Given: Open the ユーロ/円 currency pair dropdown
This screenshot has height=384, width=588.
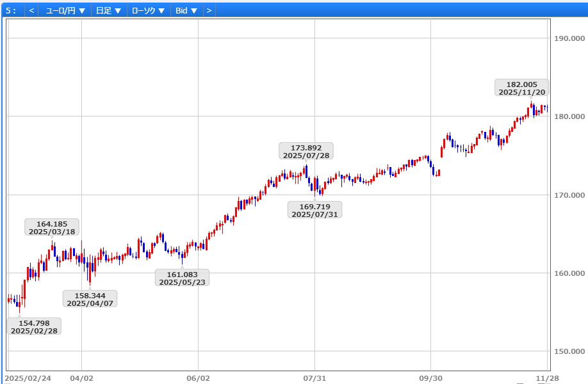Looking at the screenshot, I should pos(65,10).
